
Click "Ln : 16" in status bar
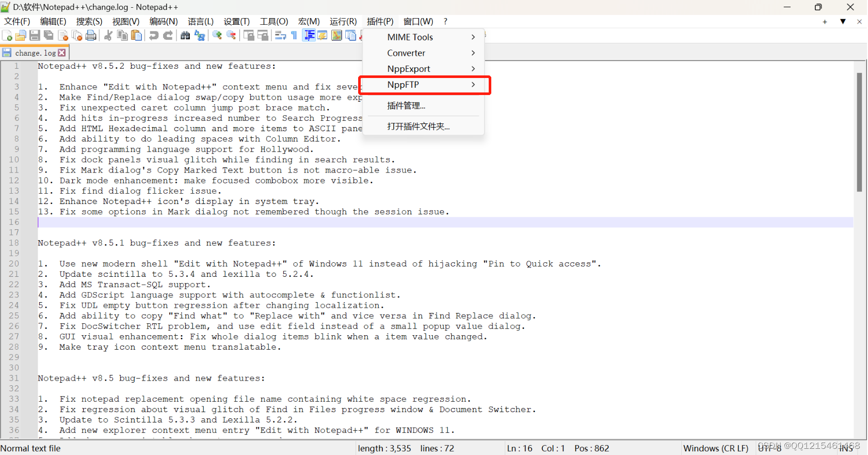click(520, 448)
